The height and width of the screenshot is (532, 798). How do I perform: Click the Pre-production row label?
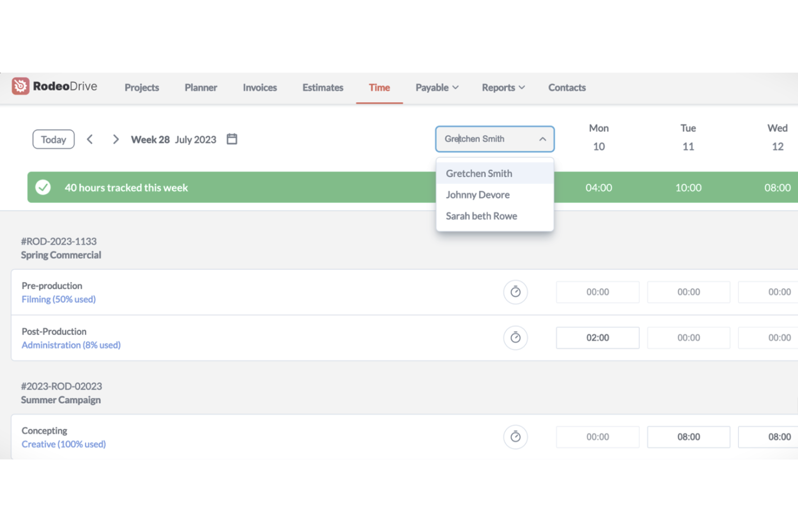click(x=52, y=286)
